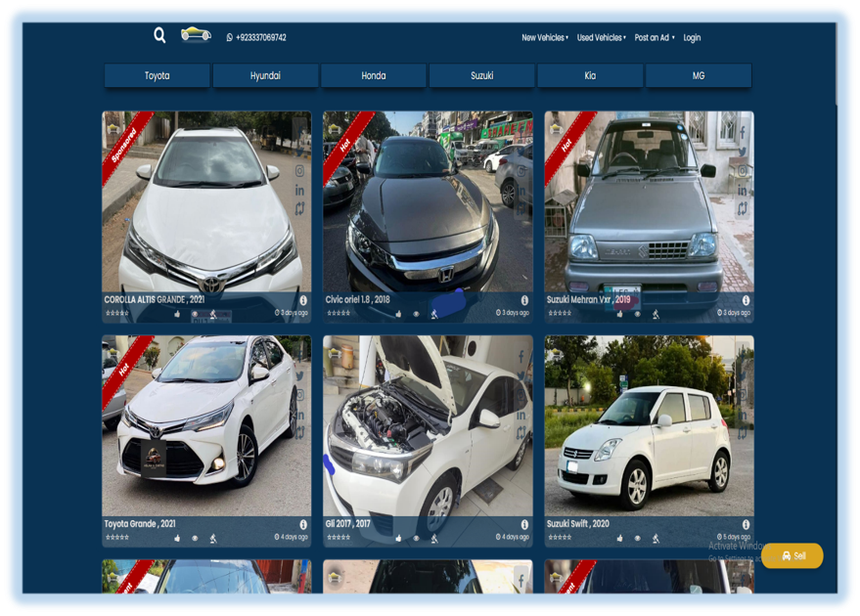Select the MG brand tab

[x=699, y=75]
